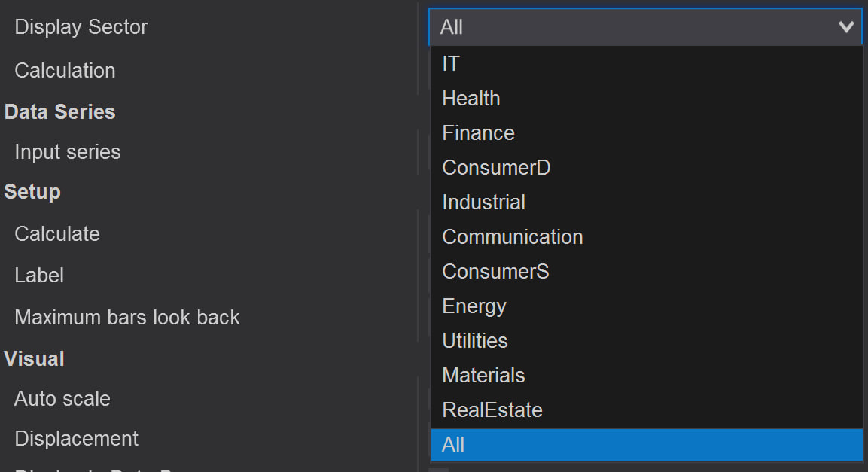This screenshot has width=868, height=472.
Task: Open the "Calculate" option under Setup
Action: click(56, 233)
